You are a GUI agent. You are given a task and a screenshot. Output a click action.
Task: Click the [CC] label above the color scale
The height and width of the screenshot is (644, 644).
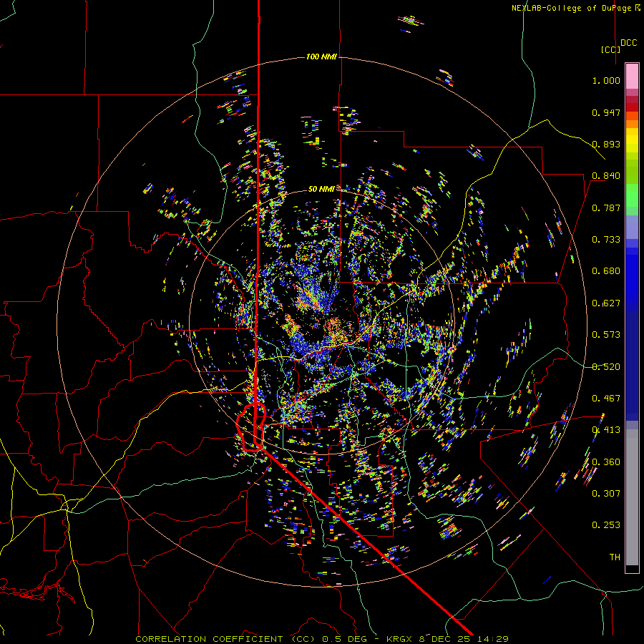click(x=610, y=49)
